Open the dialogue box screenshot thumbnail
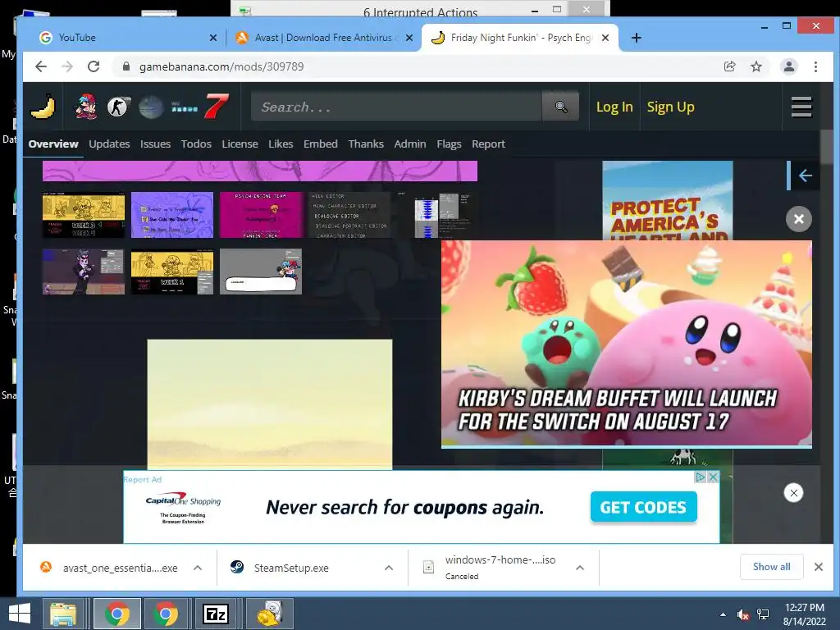Image resolution: width=840 pixels, height=630 pixels. point(261,272)
